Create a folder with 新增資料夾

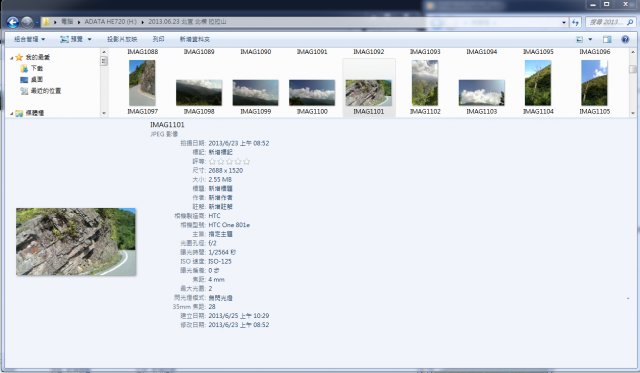(194, 39)
